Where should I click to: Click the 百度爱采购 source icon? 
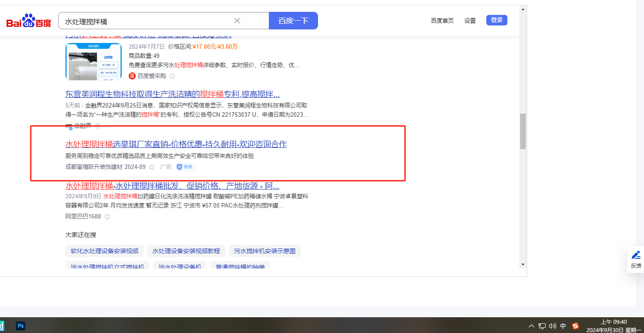pos(132,76)
